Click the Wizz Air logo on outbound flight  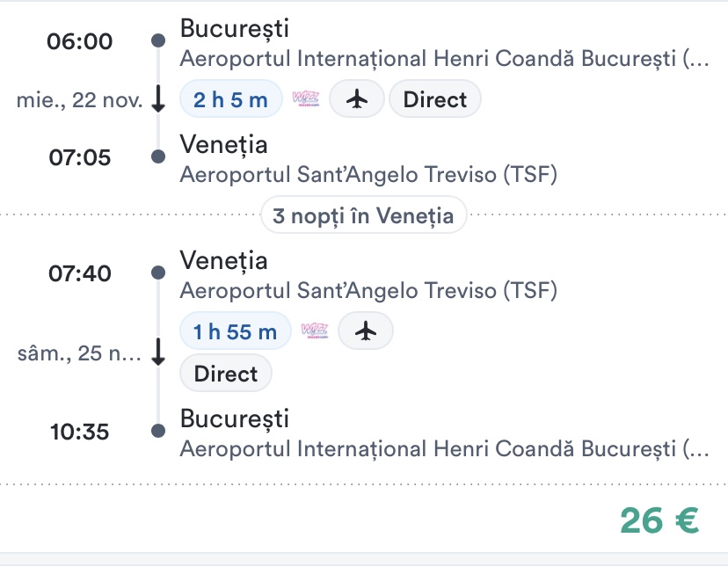[305, 99]
